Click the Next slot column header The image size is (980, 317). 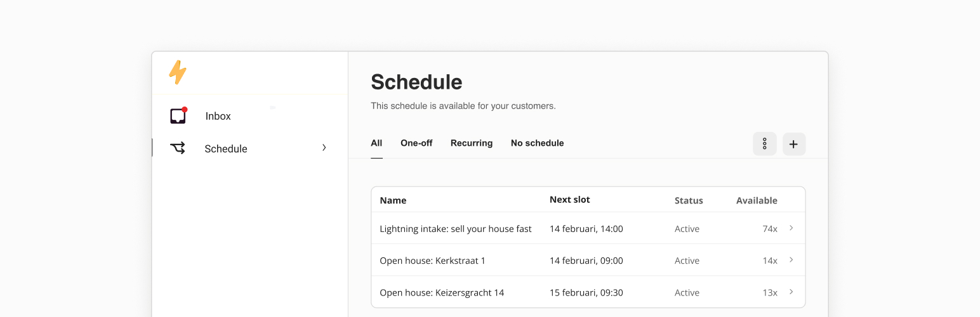[x=569, y=200]
